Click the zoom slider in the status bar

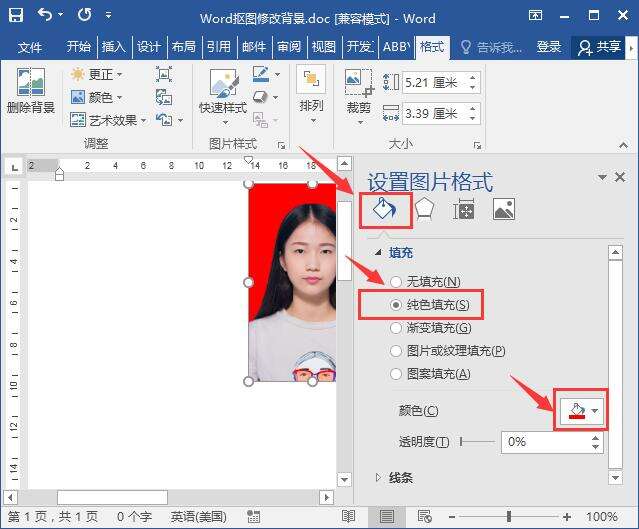(509, 517)
